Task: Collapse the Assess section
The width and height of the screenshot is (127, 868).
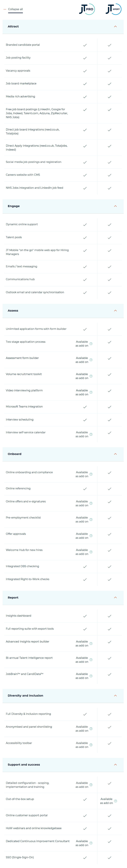Action: click(x=115, y=311)
